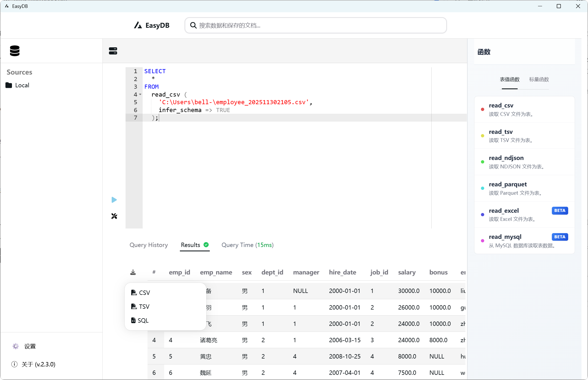Collapse the Sources section header
Viewport: 588px width, 380px height.
click(19, 72)
